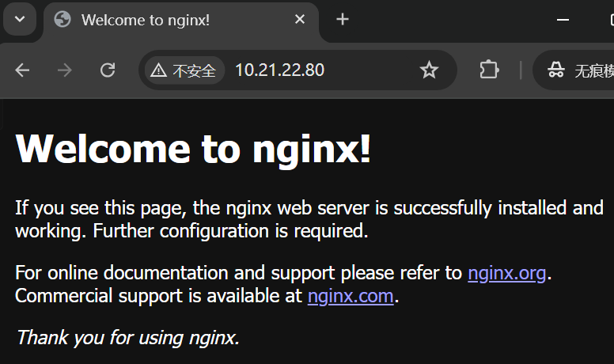The image size is (614, 364).
Task: Click the globe favicon on the nginx tab
Action: coord(63,20)
